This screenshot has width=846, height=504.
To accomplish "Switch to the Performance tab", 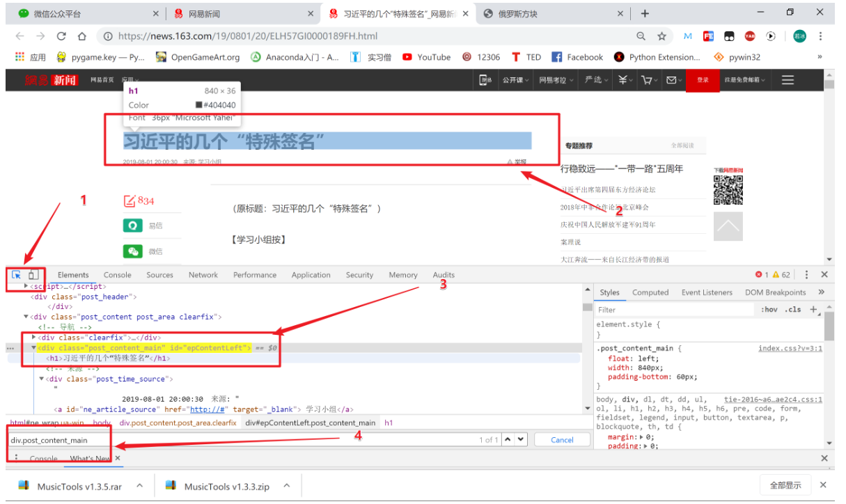I will coord(255,275).
